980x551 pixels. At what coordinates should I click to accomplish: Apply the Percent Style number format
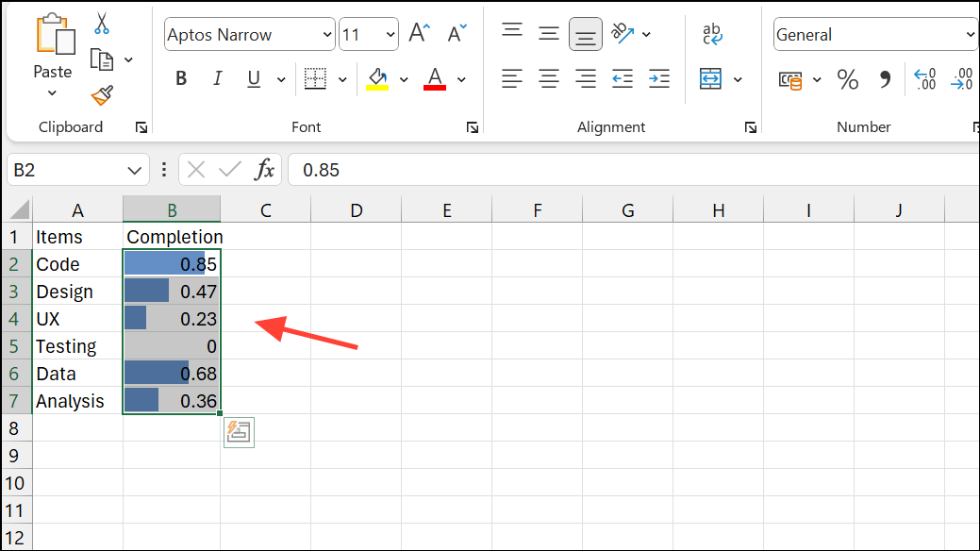846,80
